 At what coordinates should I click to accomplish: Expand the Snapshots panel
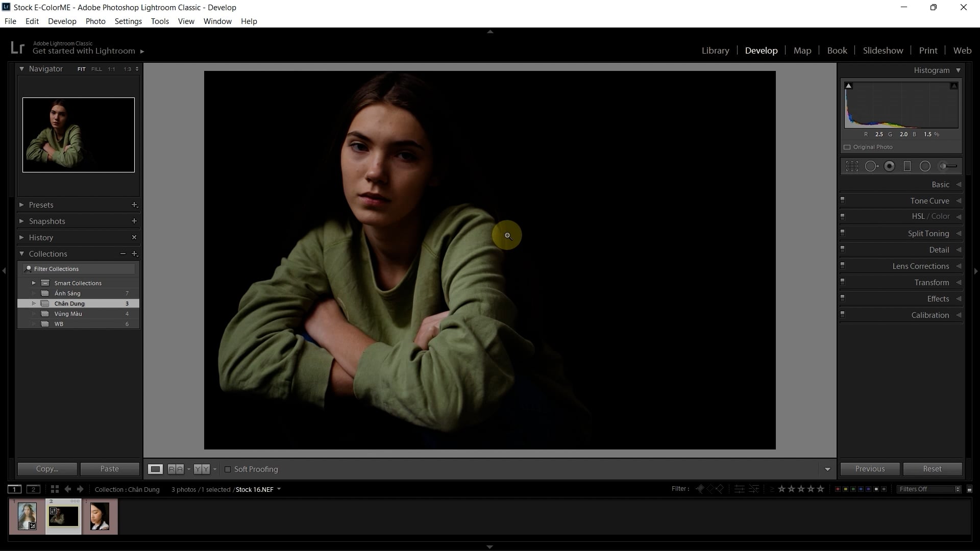21,221
